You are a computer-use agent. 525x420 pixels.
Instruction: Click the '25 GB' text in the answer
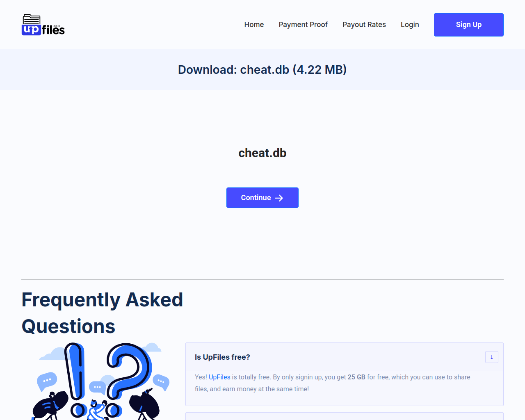click(356, 377)
